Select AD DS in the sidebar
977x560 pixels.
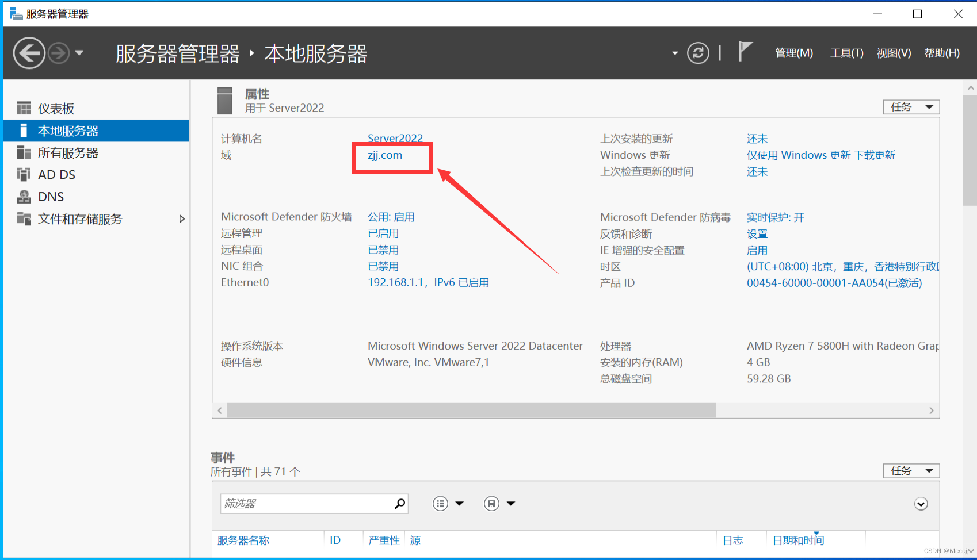[96, 175]
